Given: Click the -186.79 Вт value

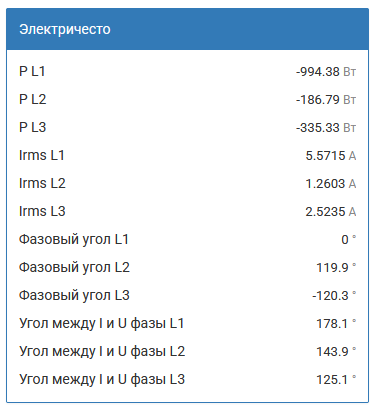Looking at the screenshot, I should click(326, 100).
